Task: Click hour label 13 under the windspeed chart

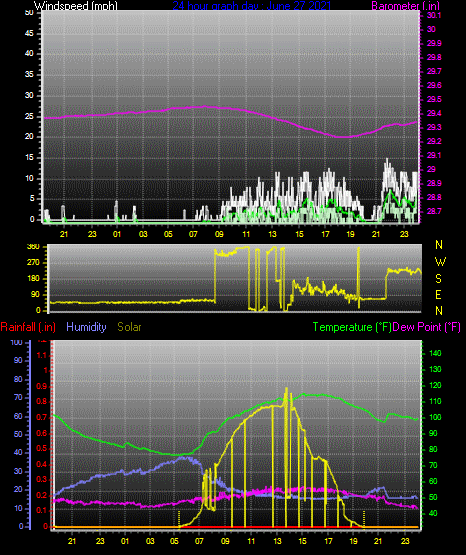Action: point(272,234)
